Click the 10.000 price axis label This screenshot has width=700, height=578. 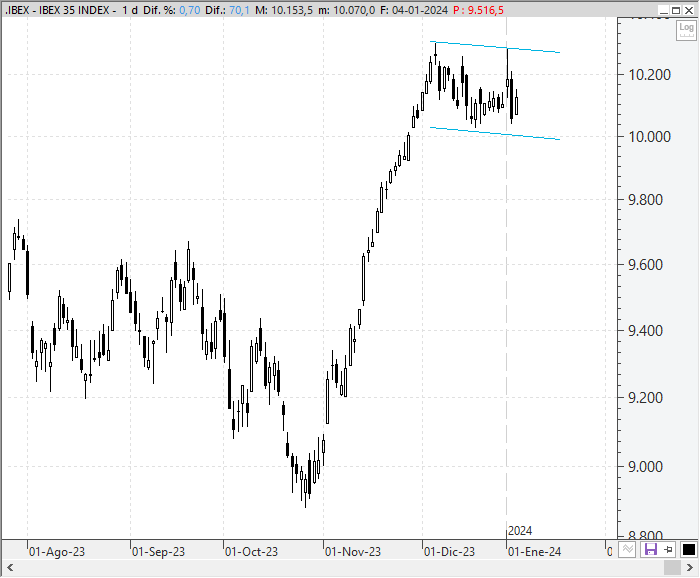[650, 137]
